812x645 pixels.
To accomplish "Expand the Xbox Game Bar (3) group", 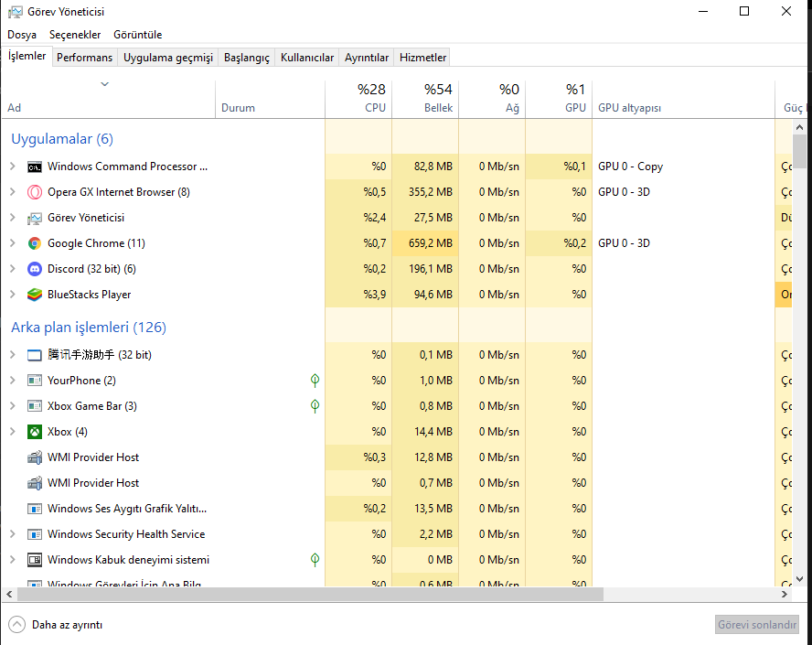I will click(13, 405).
